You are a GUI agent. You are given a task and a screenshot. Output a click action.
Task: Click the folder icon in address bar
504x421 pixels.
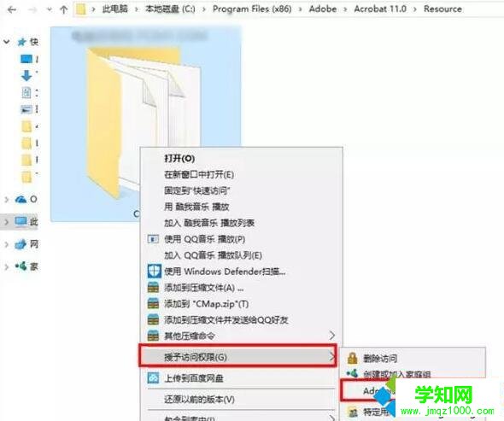80,9
